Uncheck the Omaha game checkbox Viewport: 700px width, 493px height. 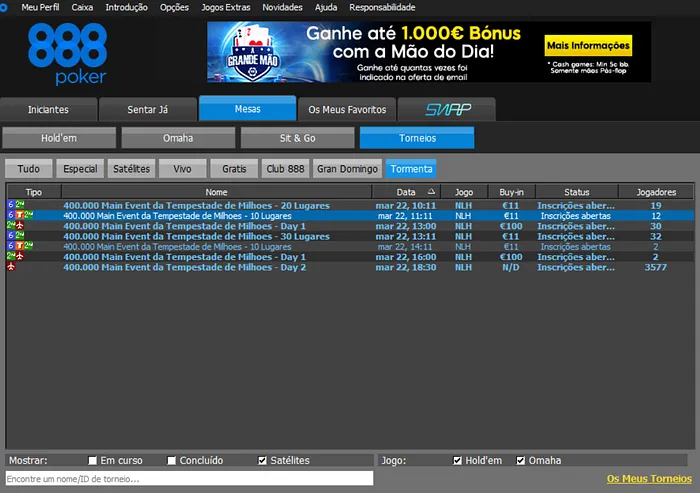[521, 460]
